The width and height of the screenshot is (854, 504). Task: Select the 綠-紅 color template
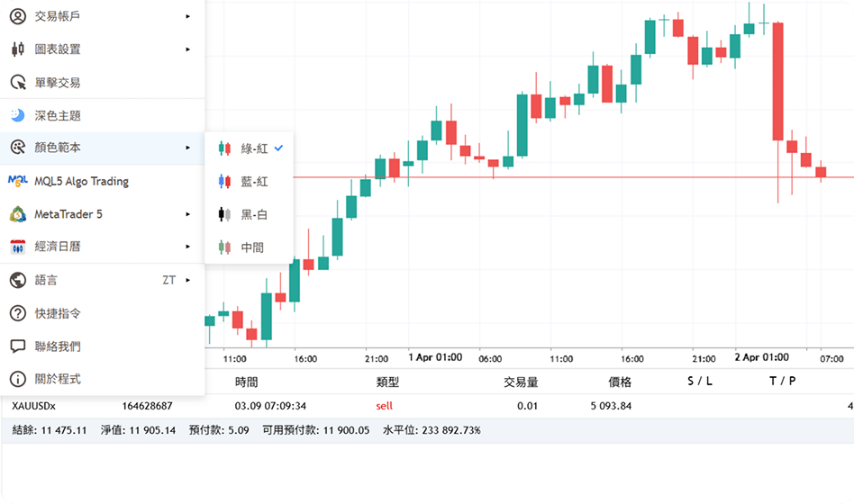254,148
